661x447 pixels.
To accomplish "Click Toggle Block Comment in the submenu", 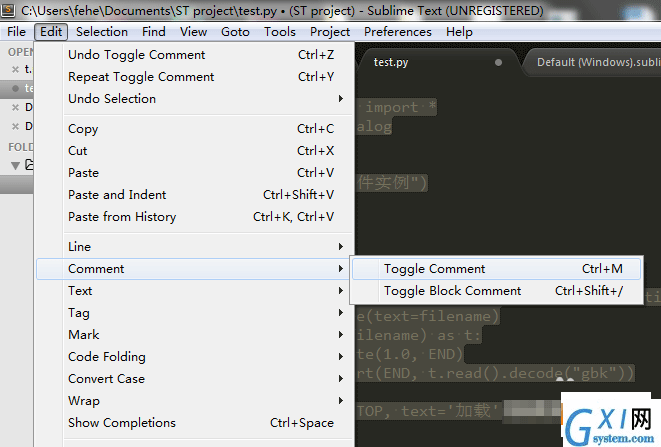I will tap(497, 291).
